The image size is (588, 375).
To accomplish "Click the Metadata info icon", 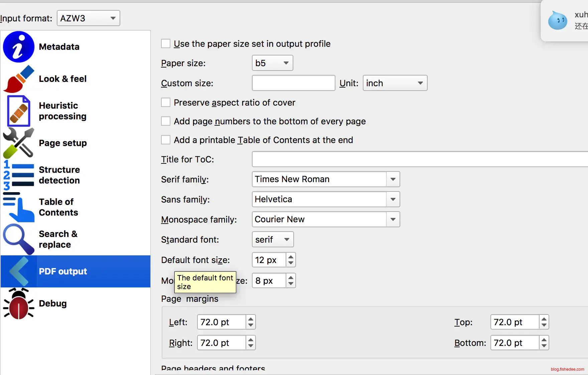I will (x=19, y=47).
